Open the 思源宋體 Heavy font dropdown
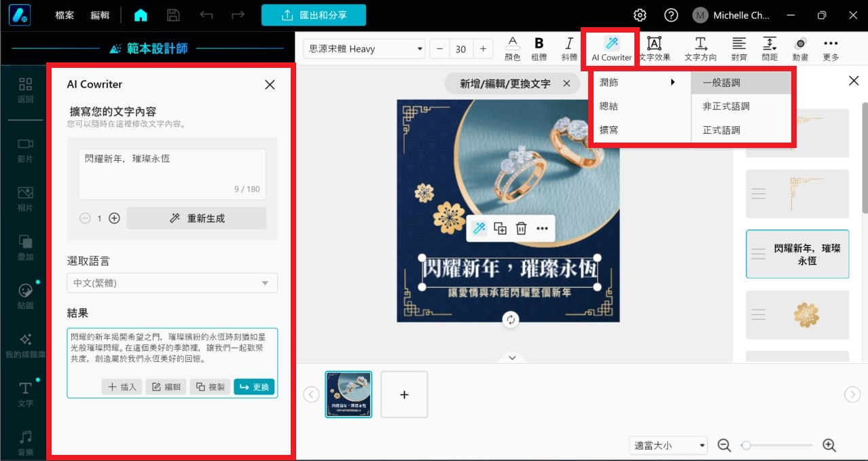 click(x=364, y=48)
